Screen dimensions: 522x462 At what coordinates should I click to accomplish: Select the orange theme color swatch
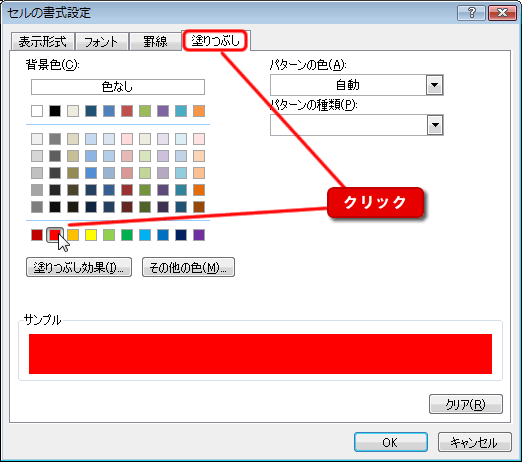[199, 111]
